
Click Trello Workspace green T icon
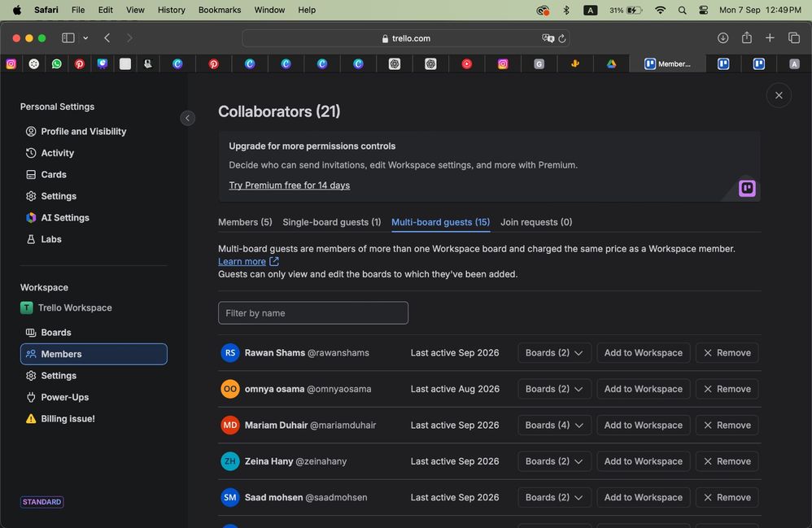pyautogui.click(x=26, y=308)
